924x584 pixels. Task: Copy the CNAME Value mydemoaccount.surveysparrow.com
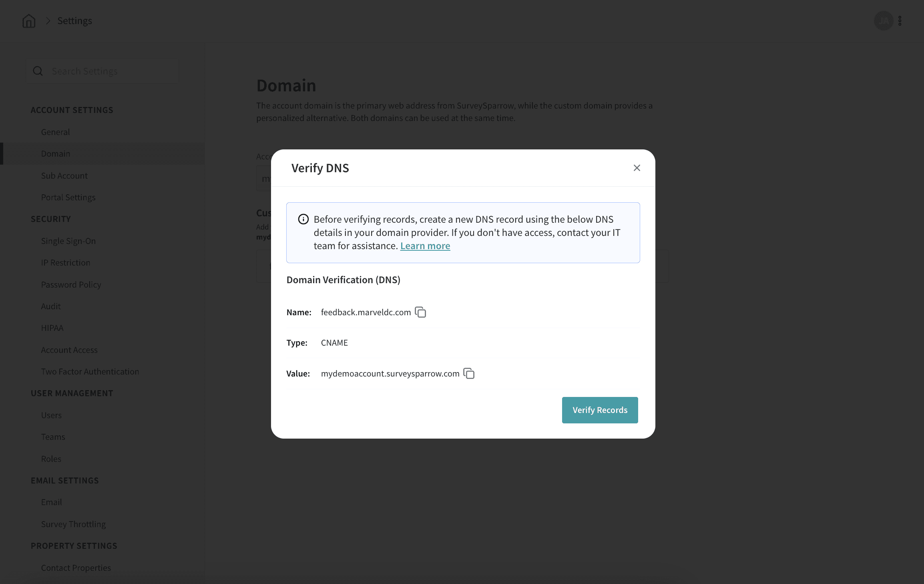pos(469,373)
